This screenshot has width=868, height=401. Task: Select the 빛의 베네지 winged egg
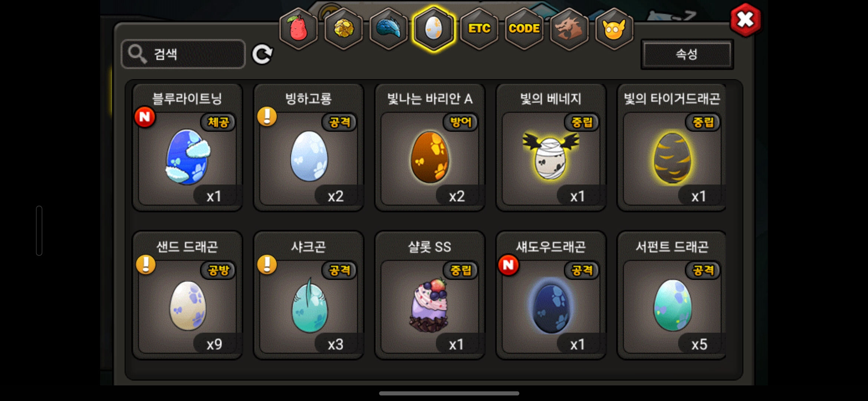pyautogui.click(x=551, y=148)
